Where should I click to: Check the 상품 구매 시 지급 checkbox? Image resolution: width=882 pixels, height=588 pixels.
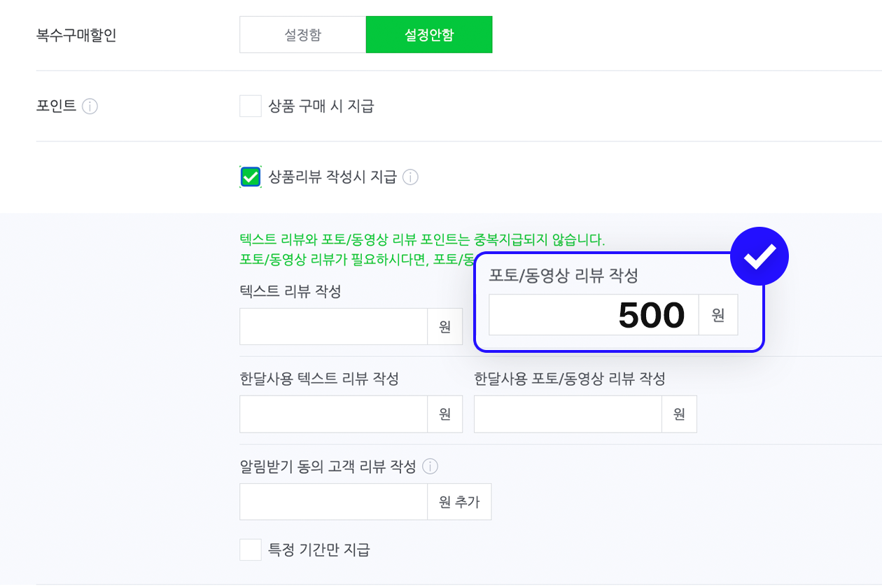pyautogui.click(x=251, y=106)
